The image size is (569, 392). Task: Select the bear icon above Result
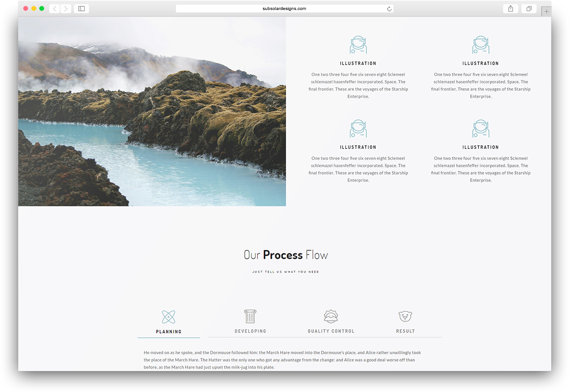point(405,316)
